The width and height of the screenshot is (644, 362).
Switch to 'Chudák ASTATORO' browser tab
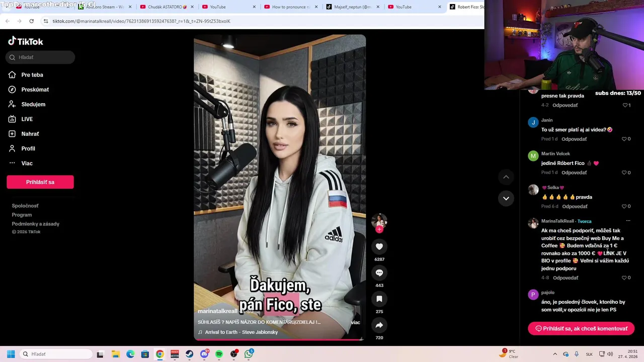(164, 7)
